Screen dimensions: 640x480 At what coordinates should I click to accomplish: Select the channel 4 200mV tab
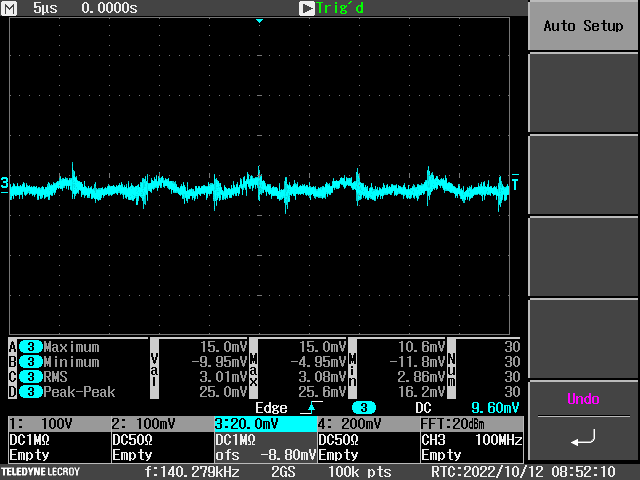(367, 424)
